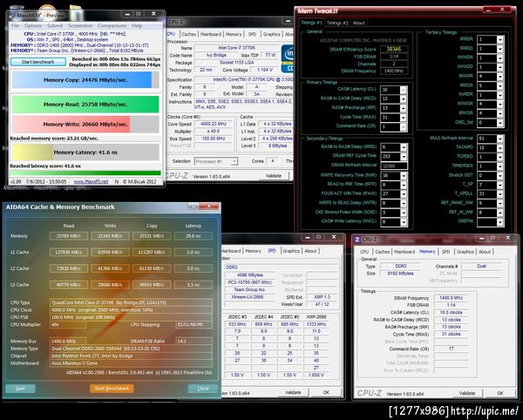Expand CKE Minimal Pulse Width (tCKE) dropdown
The height and width of the screenshot is (420, 523).
pyautogui.click(x=404, y=213)
